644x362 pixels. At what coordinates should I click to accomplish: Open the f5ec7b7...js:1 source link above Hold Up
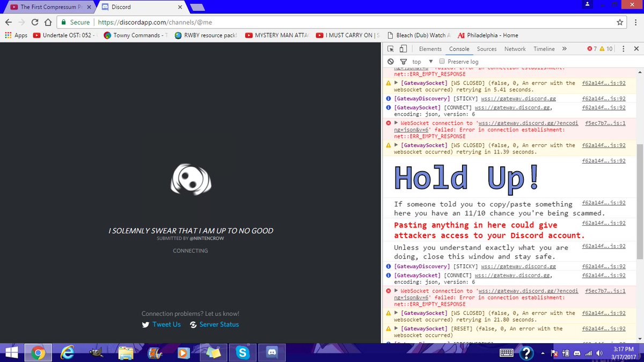point(605,123)
